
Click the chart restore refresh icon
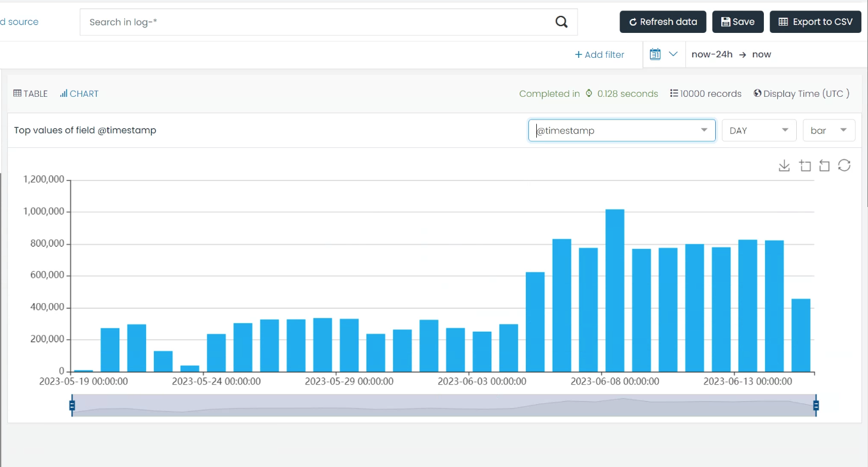[844, 166]
